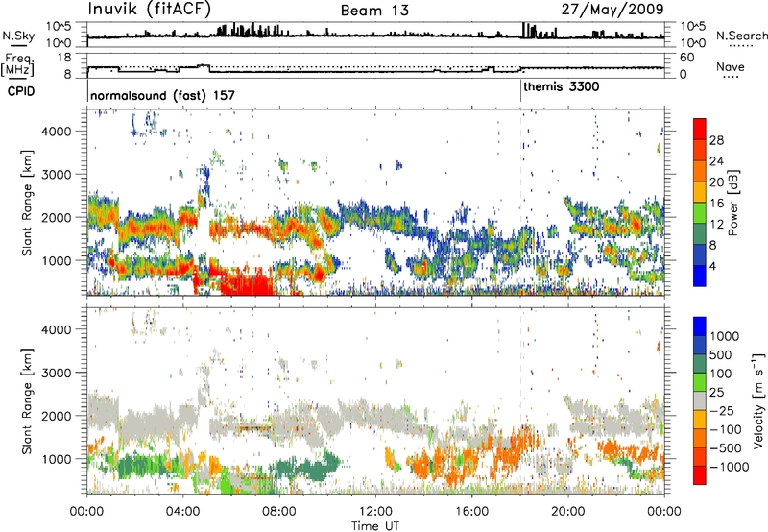This screenshot has width=768, height=532.
Task: Click '2000' range tick in power panel
Action: 56,217
